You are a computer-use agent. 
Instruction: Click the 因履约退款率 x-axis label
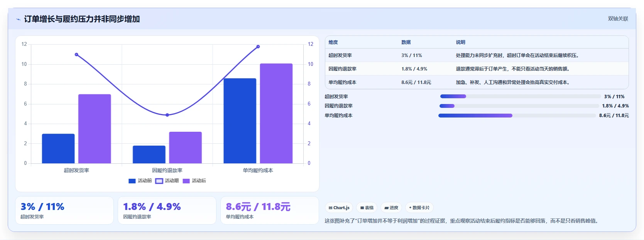[167, 170]
